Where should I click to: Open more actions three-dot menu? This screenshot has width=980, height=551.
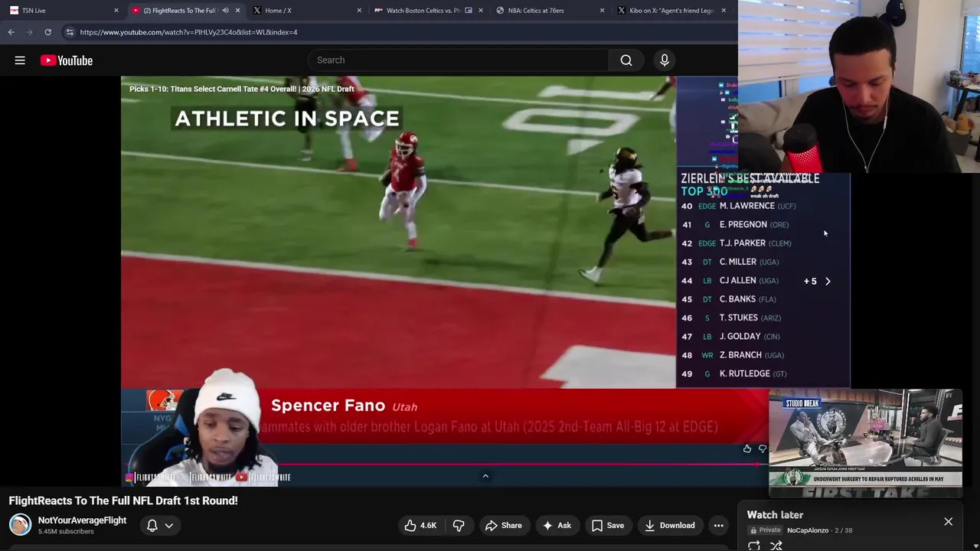click(718, 526)
